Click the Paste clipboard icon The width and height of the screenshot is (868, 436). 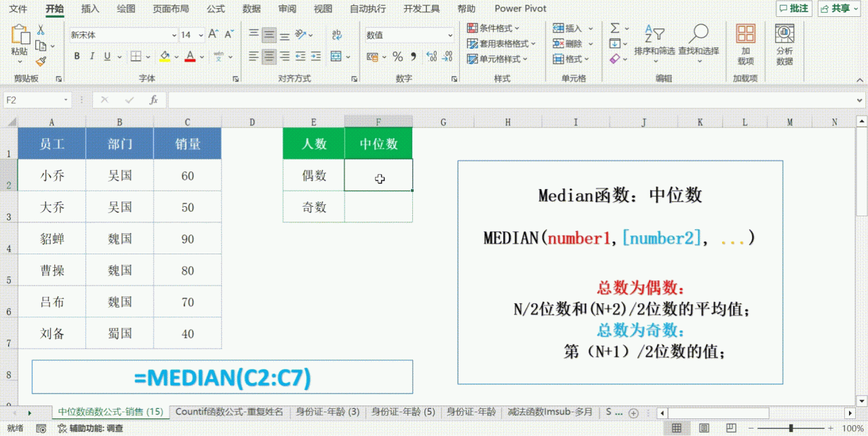tap(20, 35)
